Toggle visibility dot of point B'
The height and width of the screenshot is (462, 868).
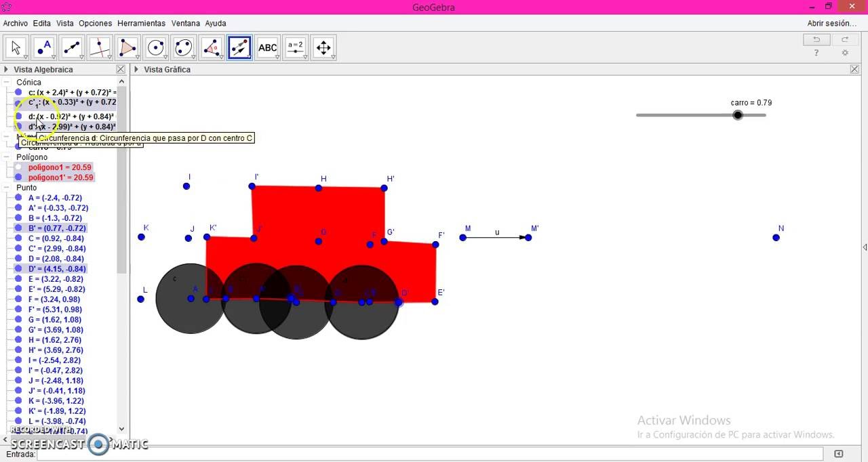pos(18,228)
